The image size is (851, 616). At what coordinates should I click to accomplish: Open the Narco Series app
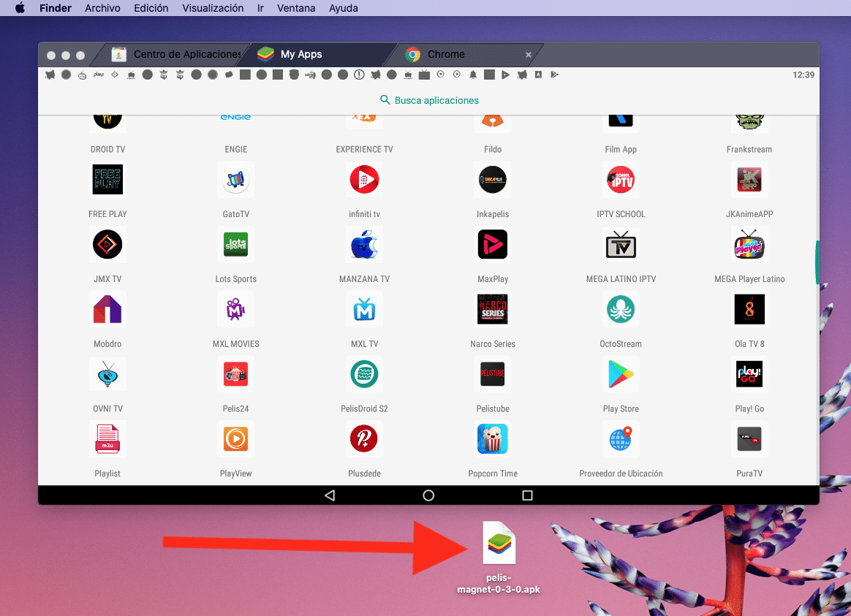[x=493, y=310]
